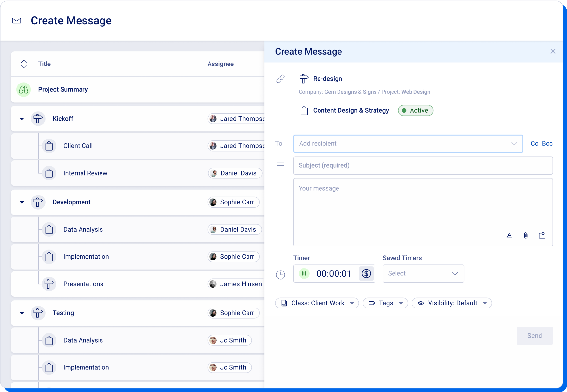Toggle billable time with the dollar button
The image size is (567, 392).
coord(366,273)
